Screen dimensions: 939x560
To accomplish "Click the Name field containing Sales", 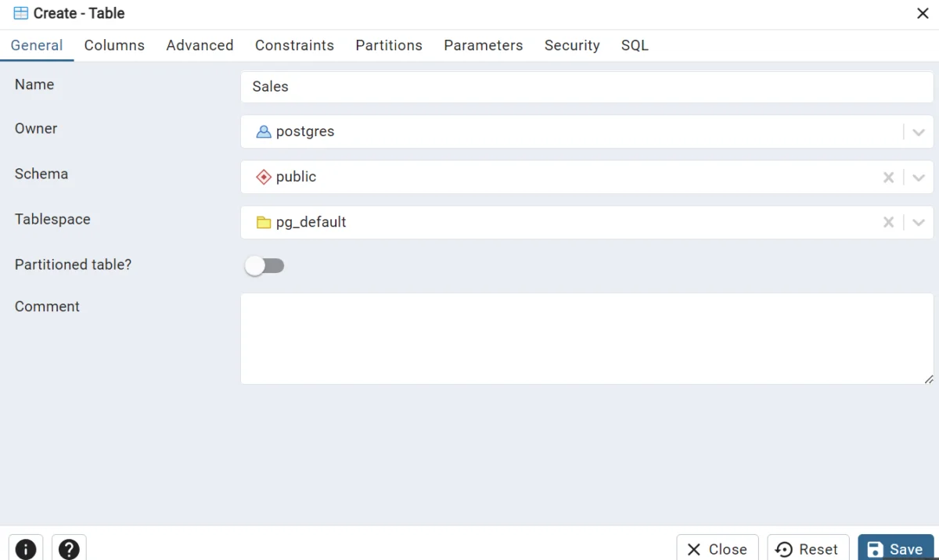I will point(587,87).
